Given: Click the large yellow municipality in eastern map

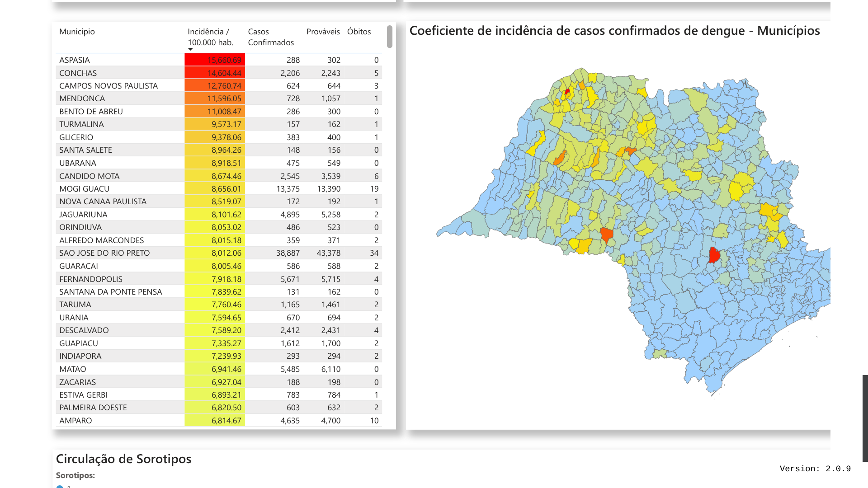Looking at the screenshot, I should pos(736,191).
